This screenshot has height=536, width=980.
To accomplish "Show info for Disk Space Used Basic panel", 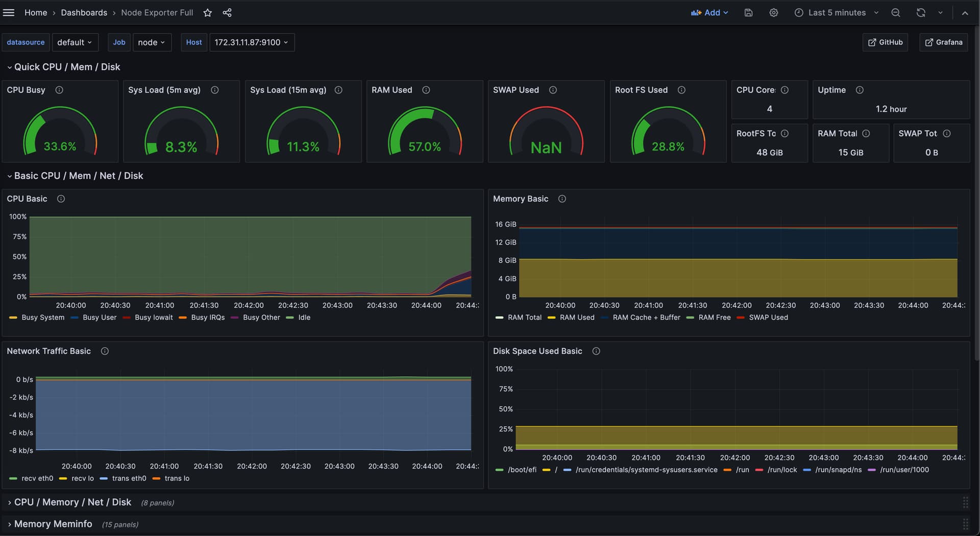I will [596, 351].
